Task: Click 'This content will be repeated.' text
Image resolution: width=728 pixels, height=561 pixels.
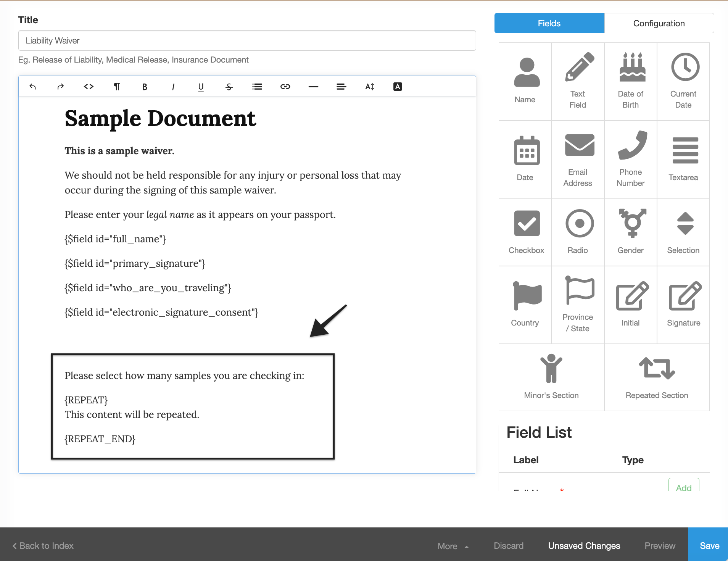Action: click(132, 414)
